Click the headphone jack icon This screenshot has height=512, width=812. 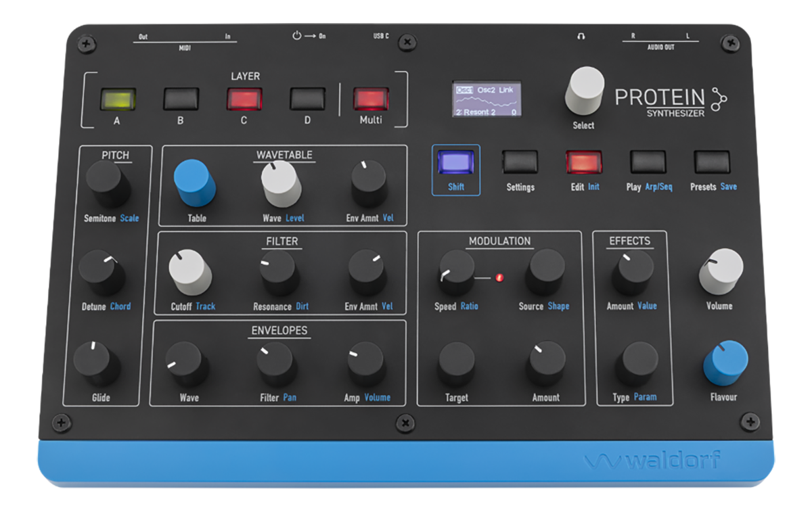tap(581, 37)
